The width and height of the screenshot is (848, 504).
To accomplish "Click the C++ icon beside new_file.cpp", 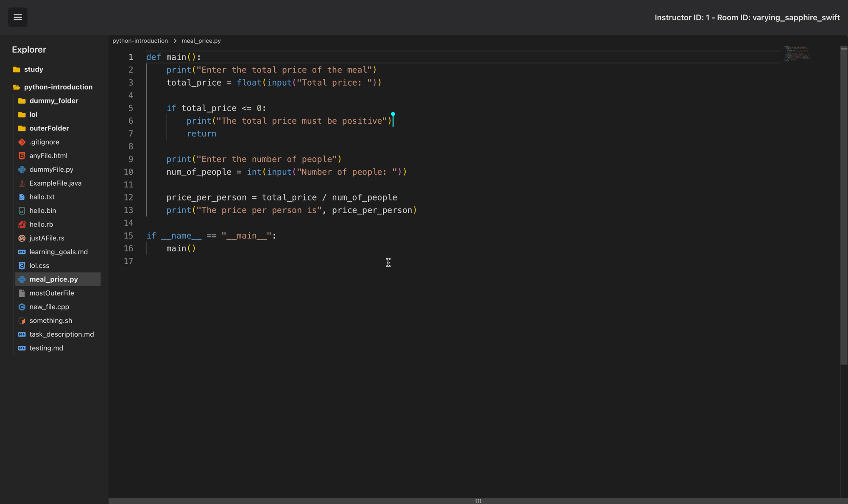I will [x=22, y=307].
